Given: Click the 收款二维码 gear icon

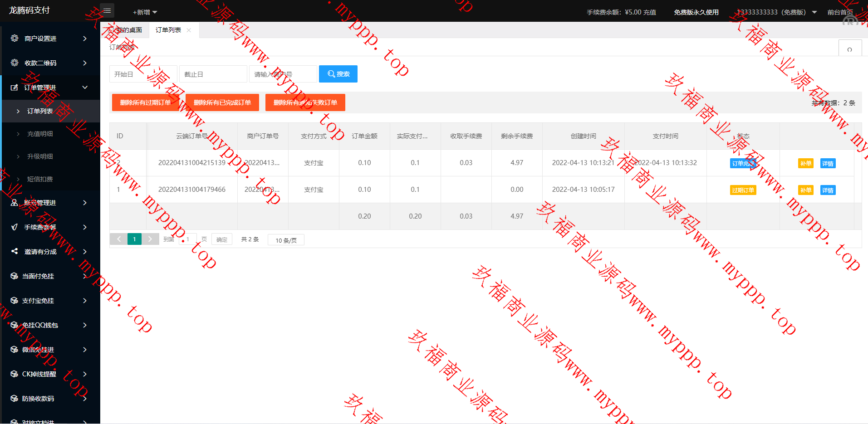Looking at the screenshot, I should click(15, 63).
